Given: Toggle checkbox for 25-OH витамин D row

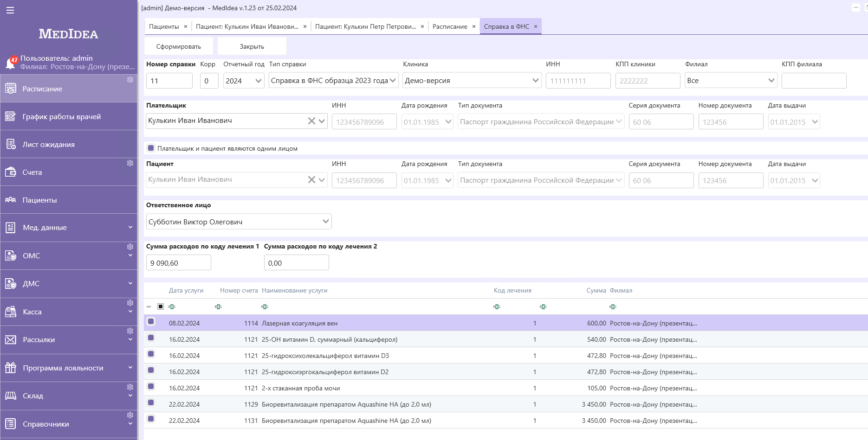Looking at the screenshot, I should tap(151, 338).
